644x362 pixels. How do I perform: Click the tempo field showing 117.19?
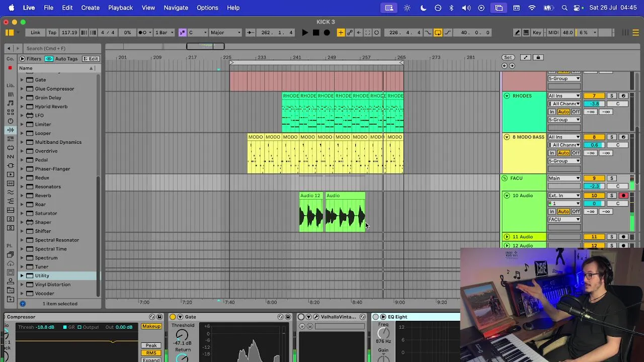(69, 33)
